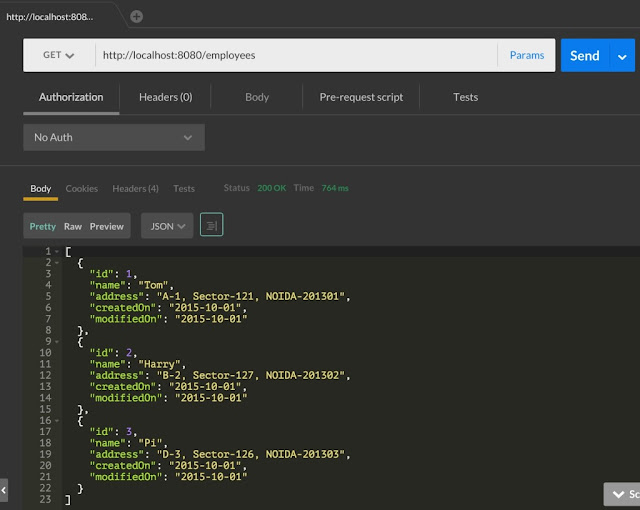Send the request
The height and width of the screenshot is (510, 640).
(585, 55)
